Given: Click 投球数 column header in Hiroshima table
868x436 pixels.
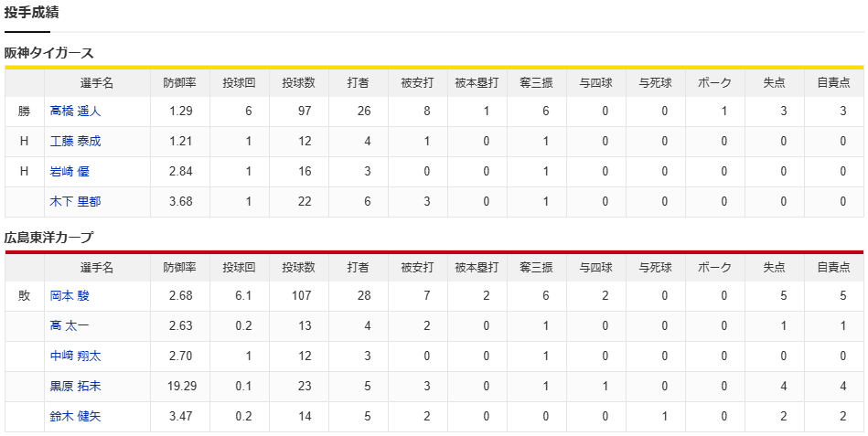Looking at the screenshot, I should [299, 268].
